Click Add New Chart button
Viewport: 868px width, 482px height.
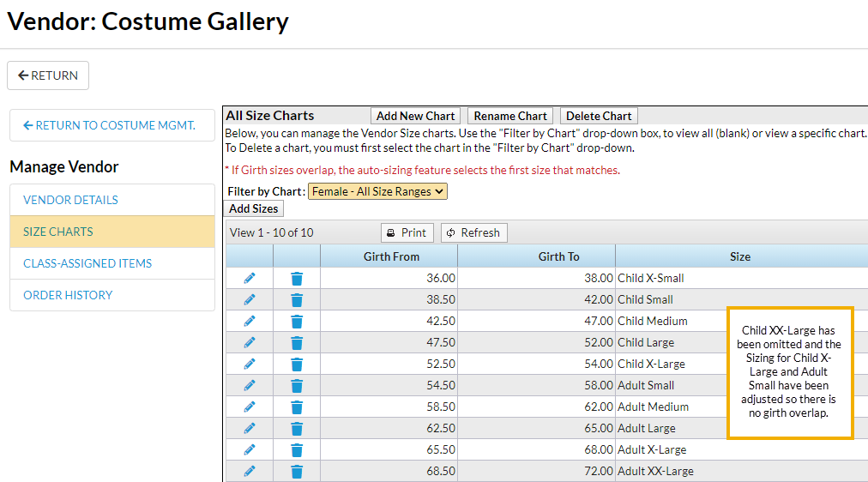point(416,116)
